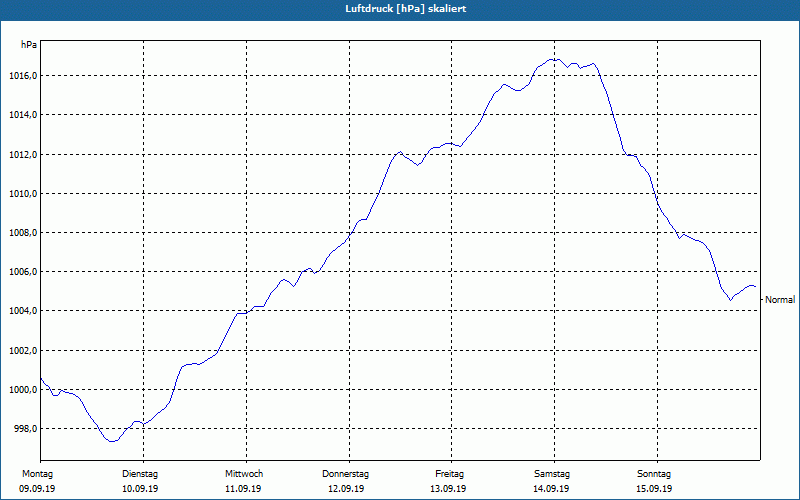Viewport: 800px width, 500px height.
Task: Select the 1016,0 axis value
Action: (x=23, y=76)
